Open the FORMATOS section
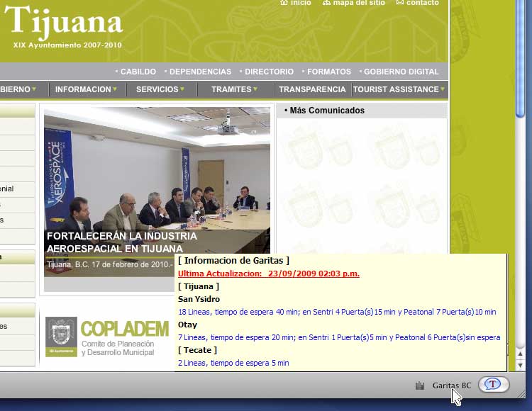 329,72
